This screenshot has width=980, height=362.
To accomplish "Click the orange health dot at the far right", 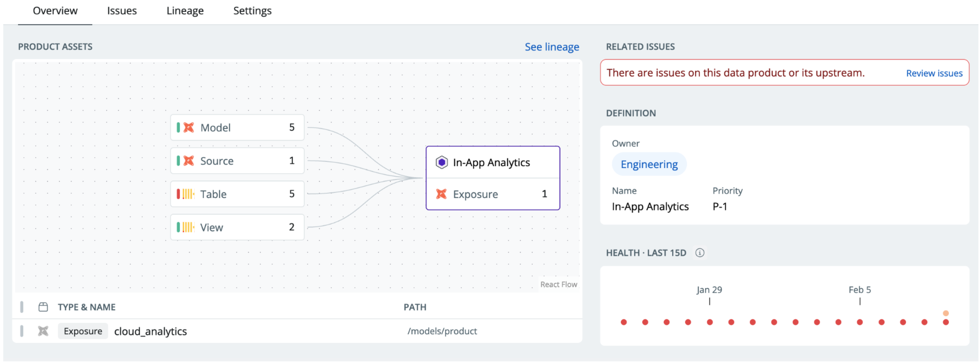I will [x=945, y=313].
